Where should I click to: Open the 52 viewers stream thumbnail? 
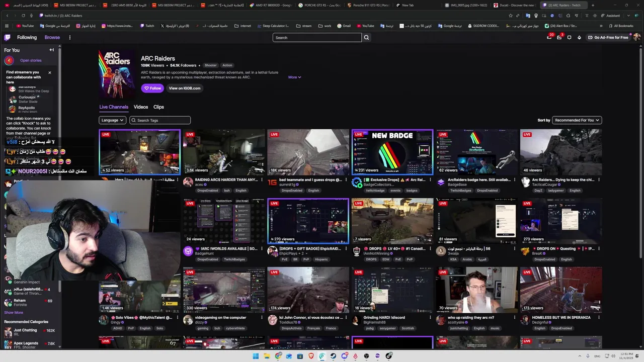click(139, 152)
